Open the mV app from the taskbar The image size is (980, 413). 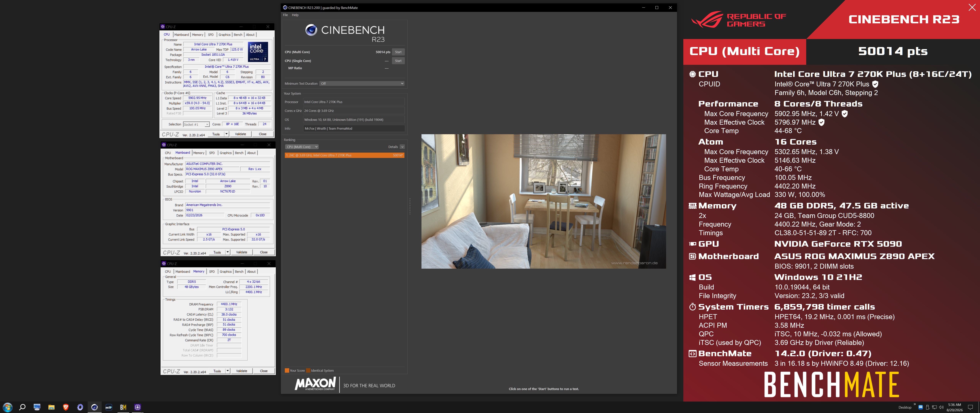click(x=109, y=407)
